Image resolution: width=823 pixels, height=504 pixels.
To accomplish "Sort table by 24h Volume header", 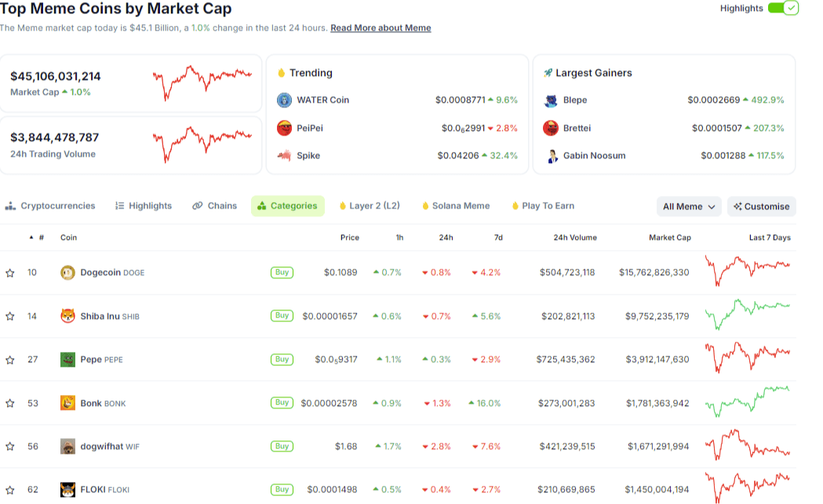I will coord(575,237).
